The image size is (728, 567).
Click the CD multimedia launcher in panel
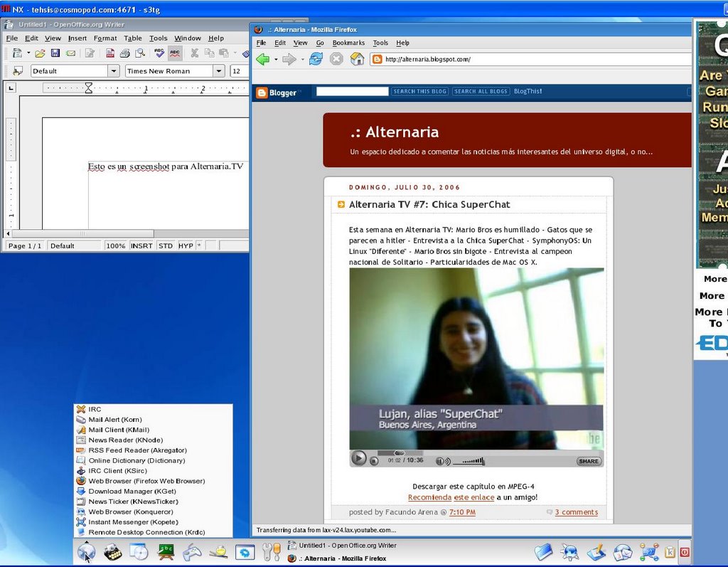(x=139, y=552)
